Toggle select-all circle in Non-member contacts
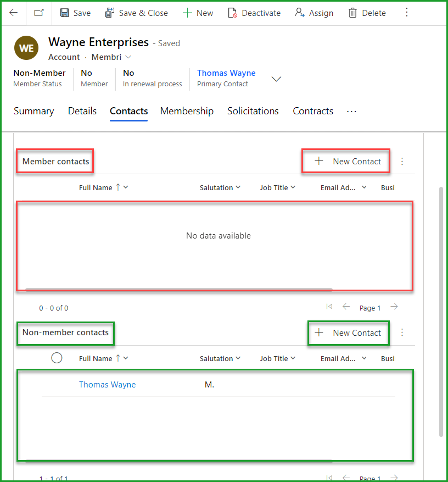This screenshot has width=448, height=482. [x=57, y=358]
